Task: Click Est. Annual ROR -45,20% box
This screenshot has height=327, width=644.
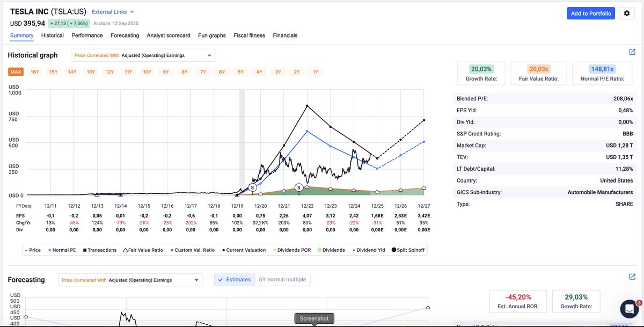Action: point(518,301)
